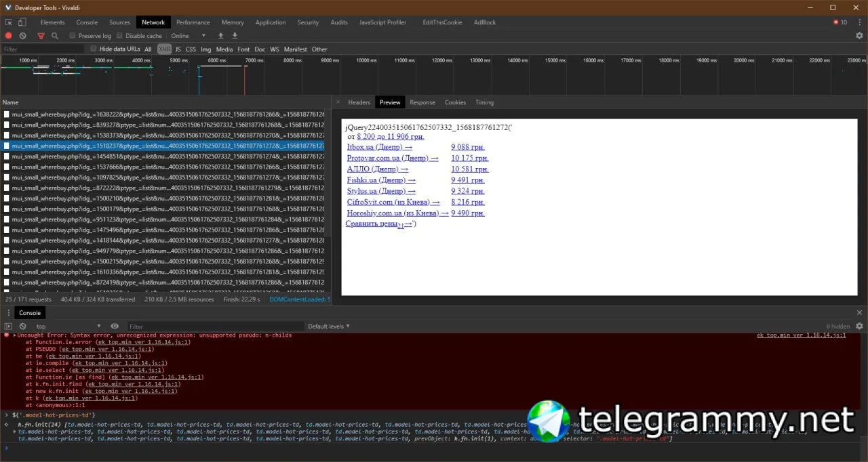This screenshot has height=462, width=868.
Task: Select the All filter type
Action: tap(148, 49)
